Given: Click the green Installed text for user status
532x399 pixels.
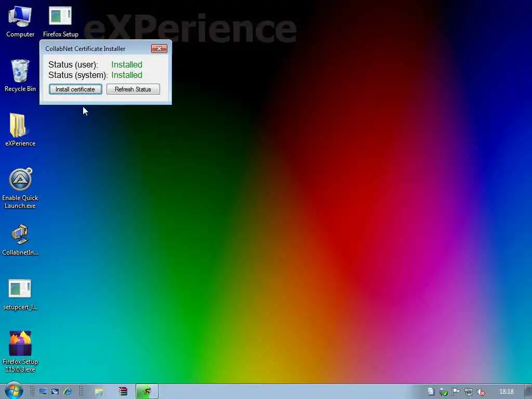Looking at the screenshot, I should click(x=127, y=64).
